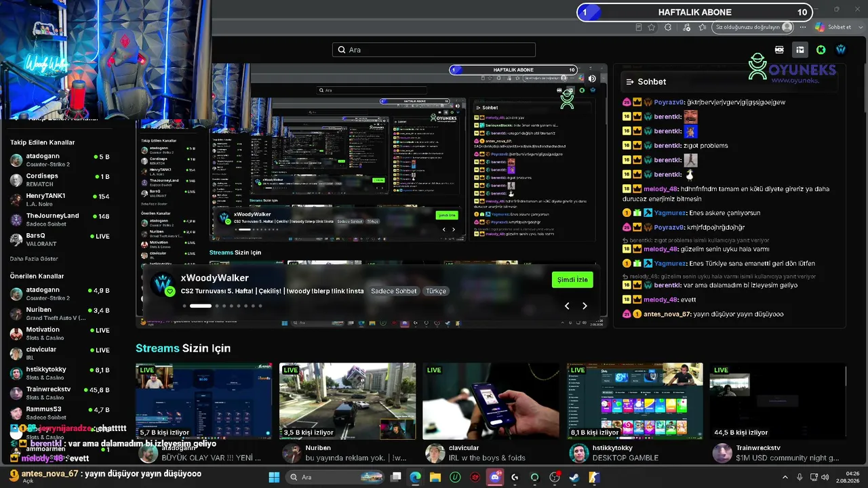Image resolution: width=868 pixels, height=488 pixels.
Task: Click Poyrazv9 username on top chat message
Action: point(669,102)
